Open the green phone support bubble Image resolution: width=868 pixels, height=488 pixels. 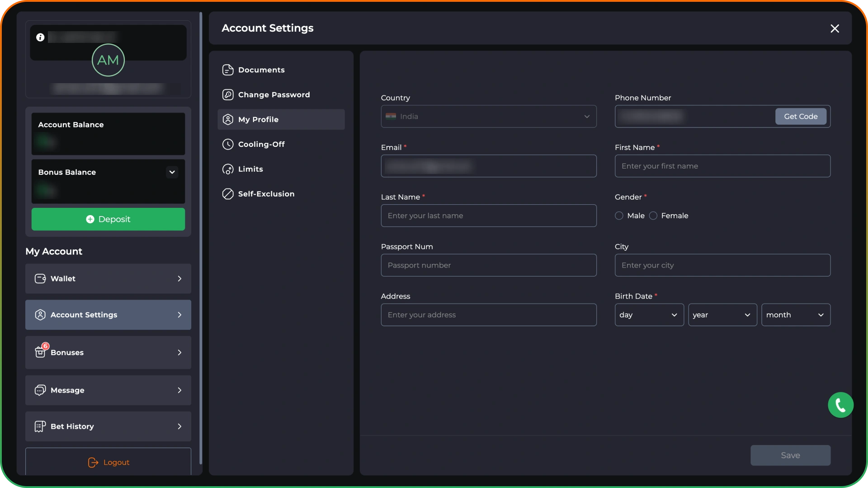(840, 405)
